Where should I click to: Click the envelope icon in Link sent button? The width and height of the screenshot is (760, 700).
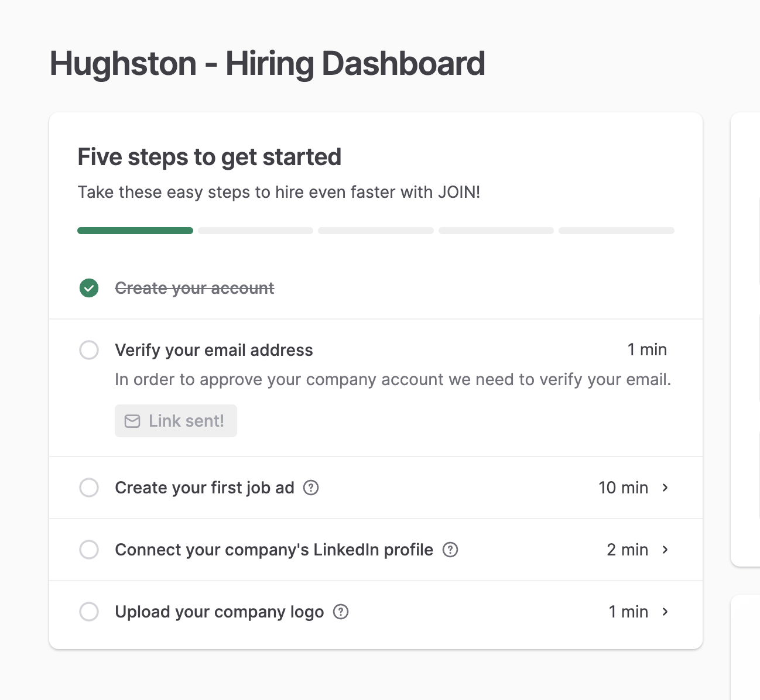133,421
